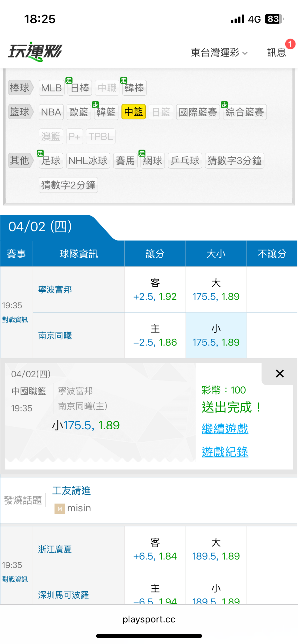Open the MLB league tab
Image resolution: width=298 pixels, height=644 pixels.
tap(51, 88)
